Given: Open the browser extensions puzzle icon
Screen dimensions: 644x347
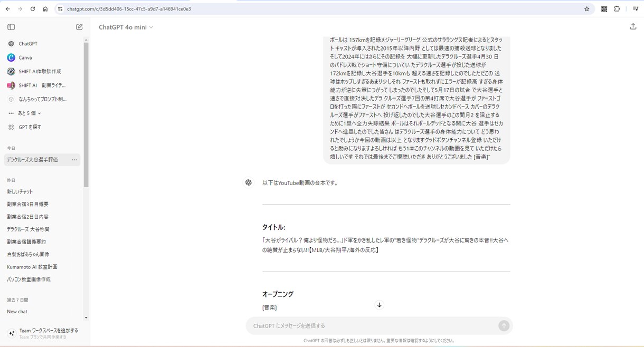Looking at the screenshot, I should tap(617, 9).
